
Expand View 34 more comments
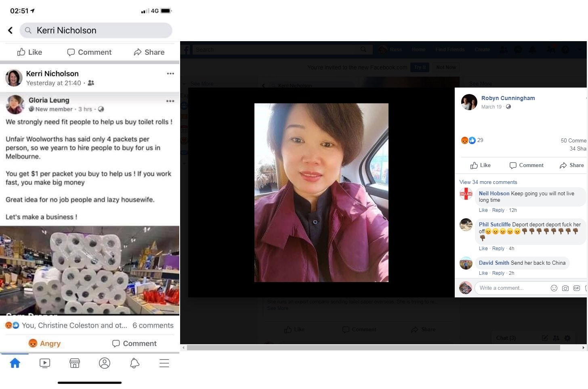[488, 182]
